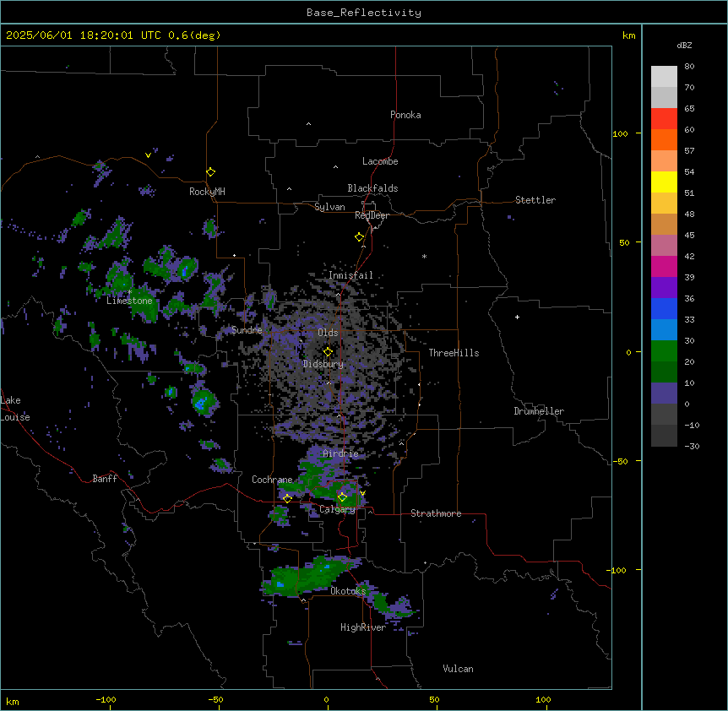Click the Didsbury label
The width and height of the screenshot is (728, 711).
[x=323, y=364]
